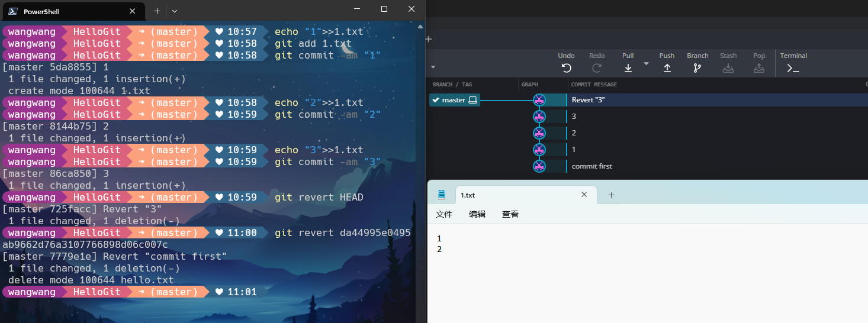Pull changes with the Pull icon
868x323 pixels.
tap(628, 68)
